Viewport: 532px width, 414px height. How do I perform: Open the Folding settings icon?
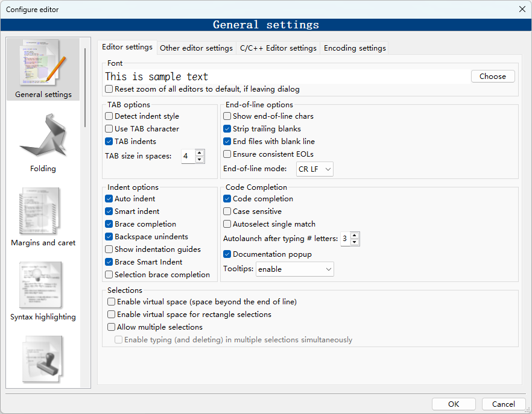click(x=43, y=143)
